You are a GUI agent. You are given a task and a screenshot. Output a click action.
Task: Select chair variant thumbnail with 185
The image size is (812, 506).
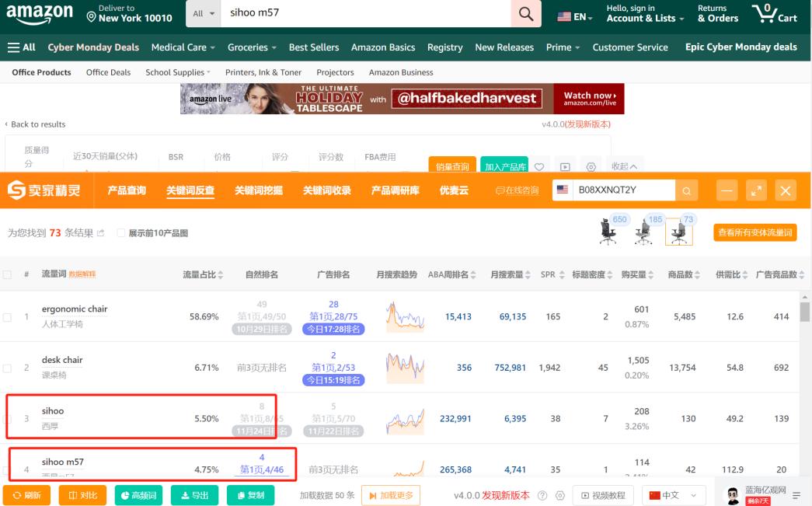643,232
